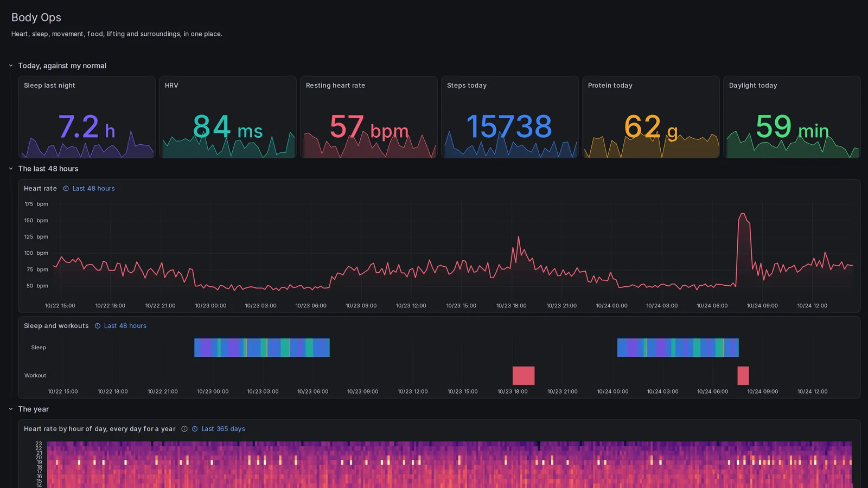Click the clock icon in Sleep and workouts panel

click(x=98, y=326)
